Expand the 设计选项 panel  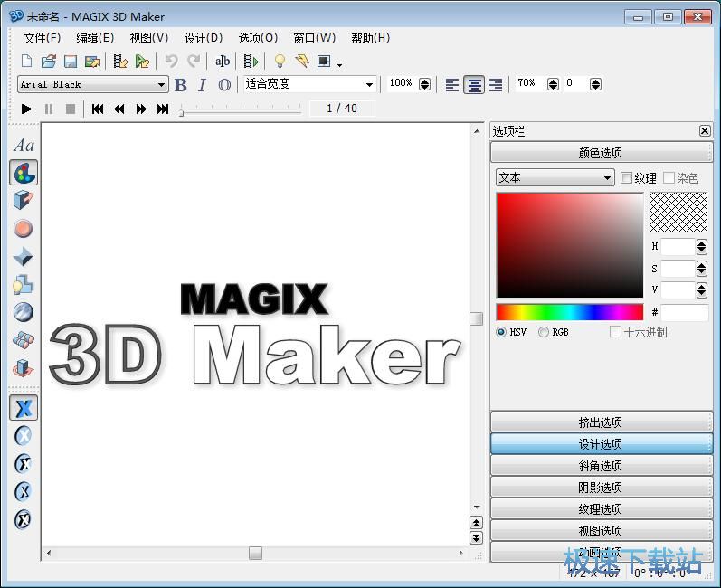pos(602,443)
